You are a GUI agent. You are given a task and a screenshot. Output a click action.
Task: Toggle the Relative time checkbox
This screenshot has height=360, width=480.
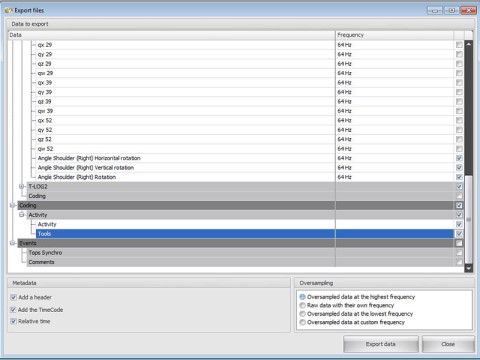pos(13,321)
